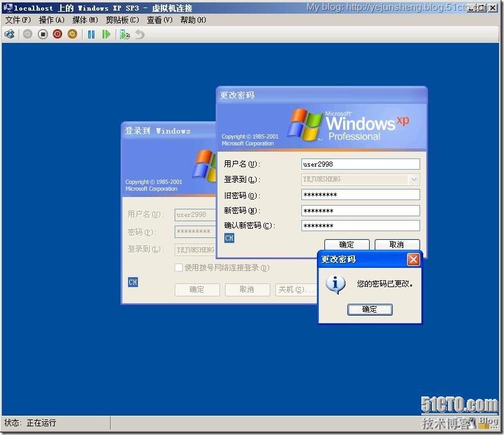The width and height of the screenshot is (504, 435).
Task: Click the info icon in message box
Action: pyautogui.click(x=335, y=284)
